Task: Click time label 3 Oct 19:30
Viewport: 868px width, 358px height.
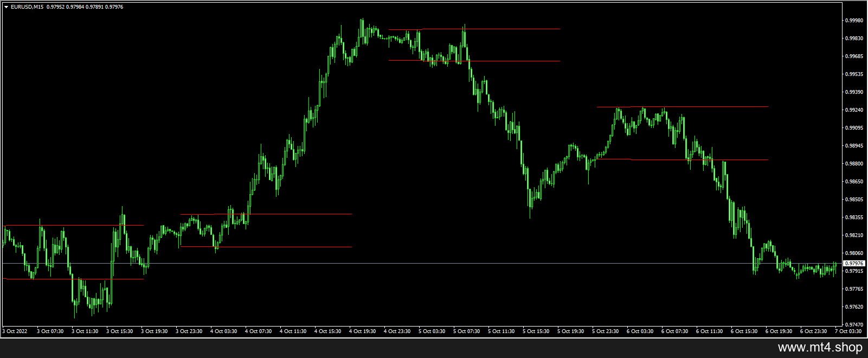Action: [155, 331]
